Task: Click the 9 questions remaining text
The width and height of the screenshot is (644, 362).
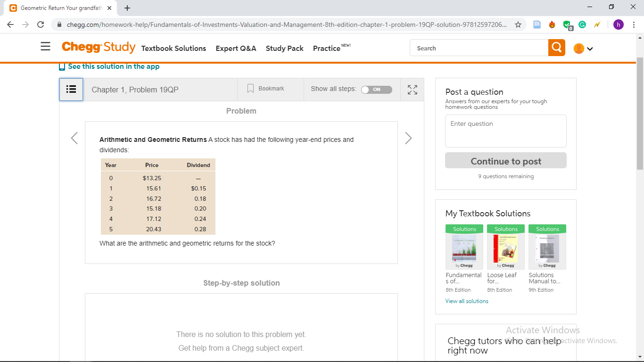Action: click(x=506, y=176)
